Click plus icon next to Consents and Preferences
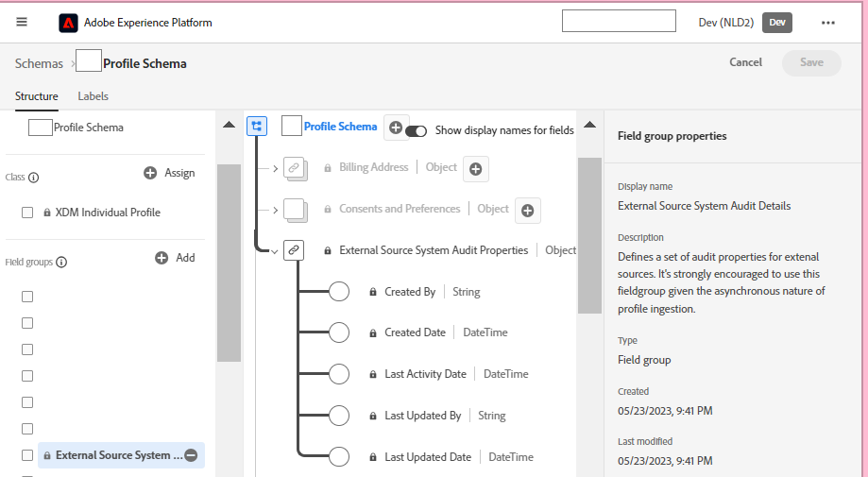Screen dimensions: 868x477 pyautogui.click(x=527, y=210)
